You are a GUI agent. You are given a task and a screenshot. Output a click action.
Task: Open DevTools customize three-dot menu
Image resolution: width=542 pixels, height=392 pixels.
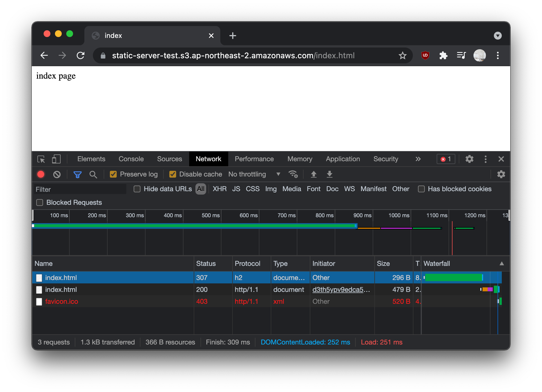coord(485,159)
